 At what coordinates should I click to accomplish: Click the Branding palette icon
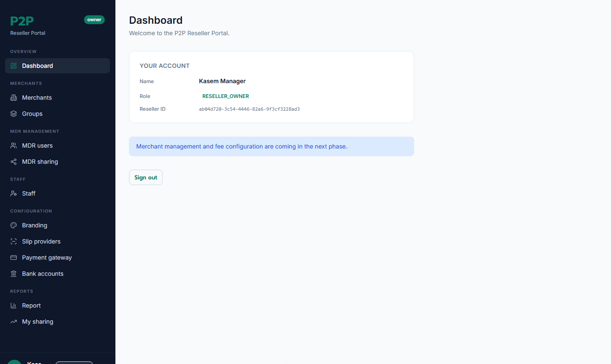tap(14, 225)
